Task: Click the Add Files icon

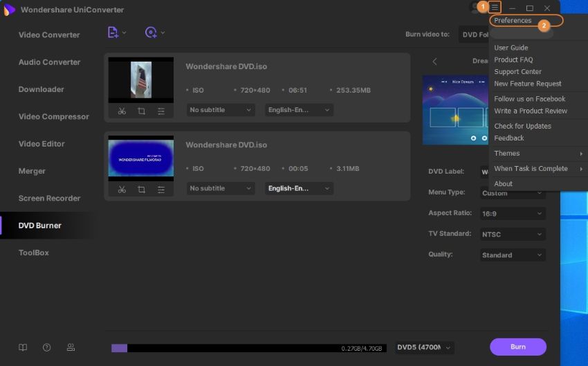Action: [114, 33]
